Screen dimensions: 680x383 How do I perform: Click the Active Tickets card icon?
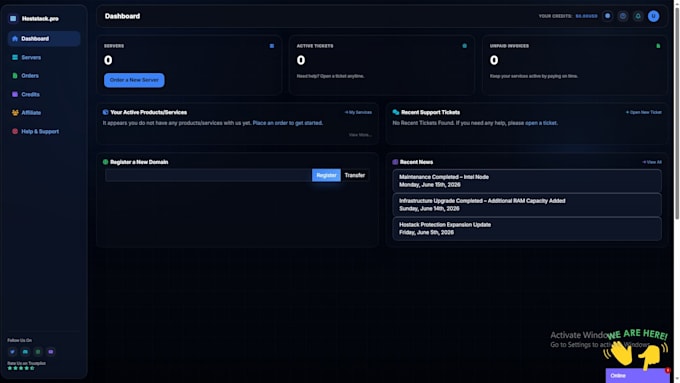[464, 46]
